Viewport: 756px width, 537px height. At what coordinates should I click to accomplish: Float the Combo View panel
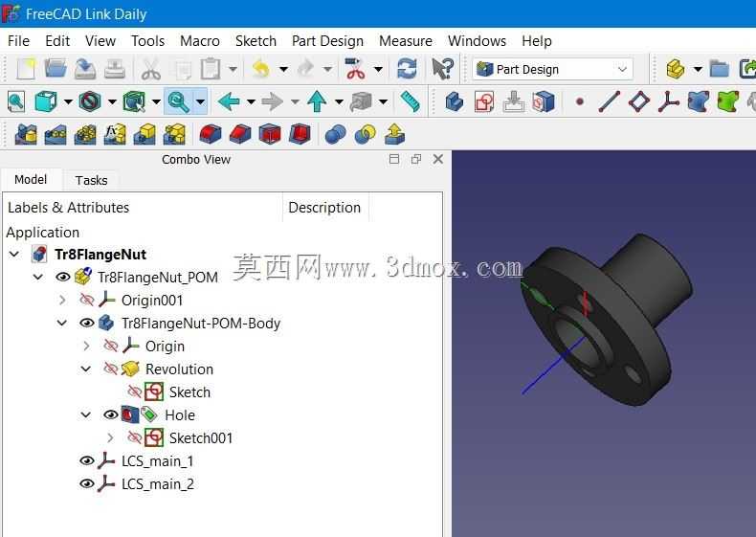click(415, 159)
